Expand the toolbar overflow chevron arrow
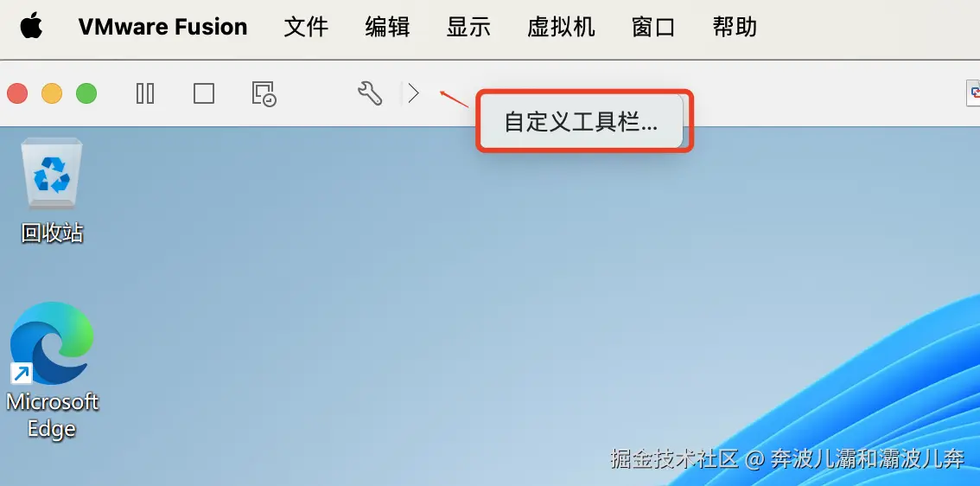 pos(413,93)
